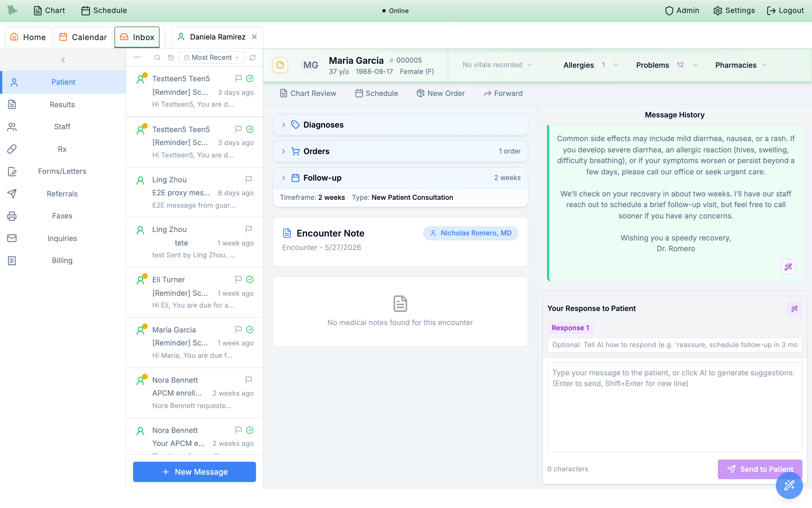Switch to the Calendar tab

coord(83,37)
